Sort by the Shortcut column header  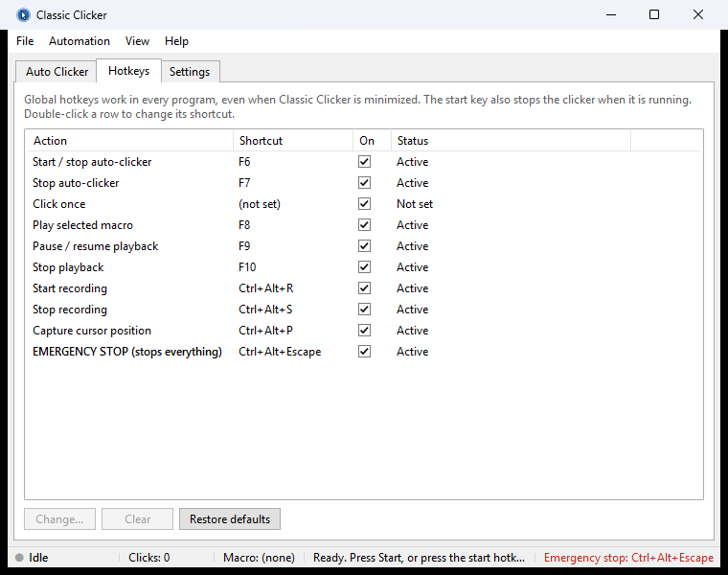293,141
